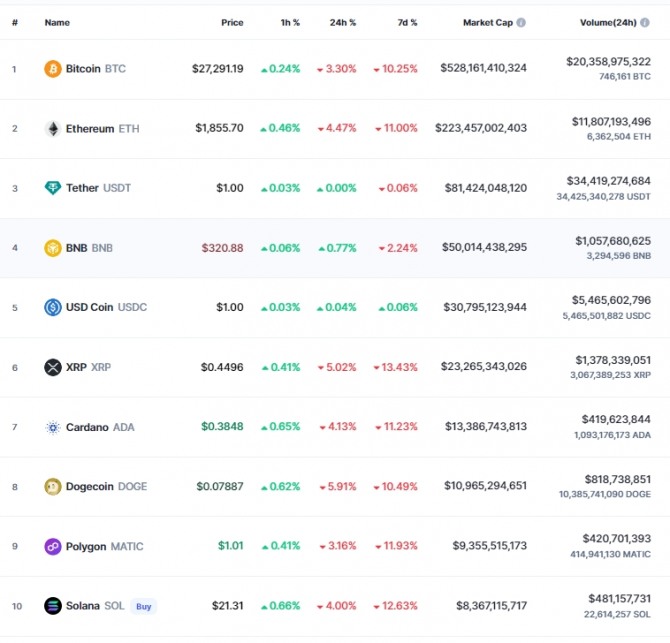Open the Dogecoin DOGE name link
The width and height of the screenshot is (670, 643).
click(x=106, y=486)
